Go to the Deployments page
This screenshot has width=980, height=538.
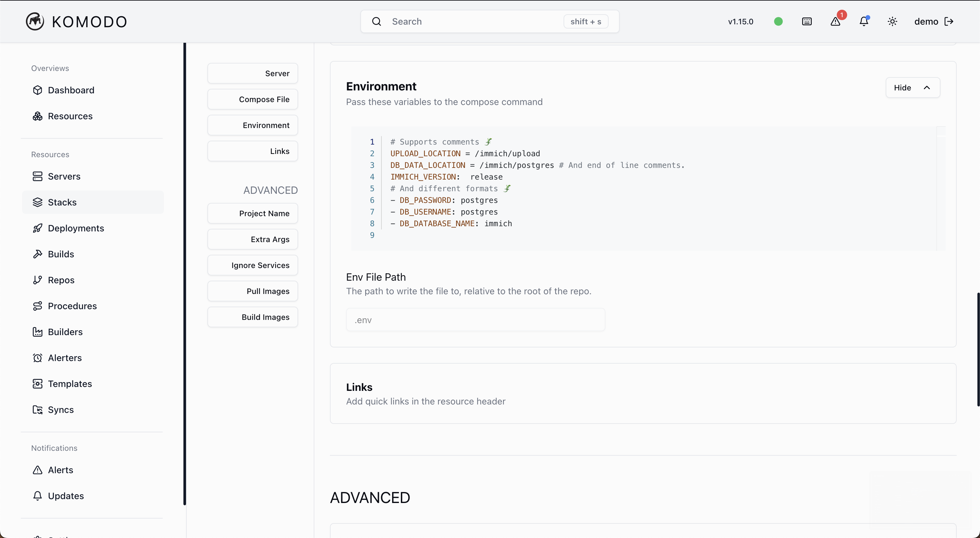tap(76, 228)
